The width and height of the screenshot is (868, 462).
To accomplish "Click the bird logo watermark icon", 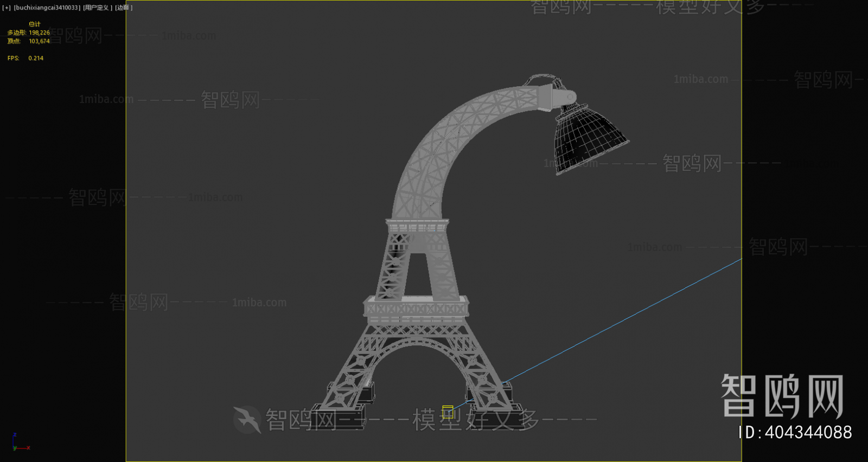I will tap(247, 419).
